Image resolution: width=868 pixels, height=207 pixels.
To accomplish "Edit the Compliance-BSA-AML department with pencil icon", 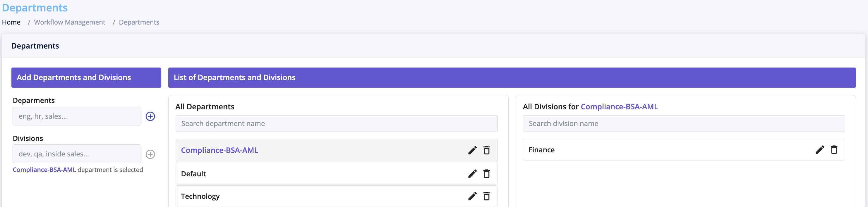I will click(472, 151).
